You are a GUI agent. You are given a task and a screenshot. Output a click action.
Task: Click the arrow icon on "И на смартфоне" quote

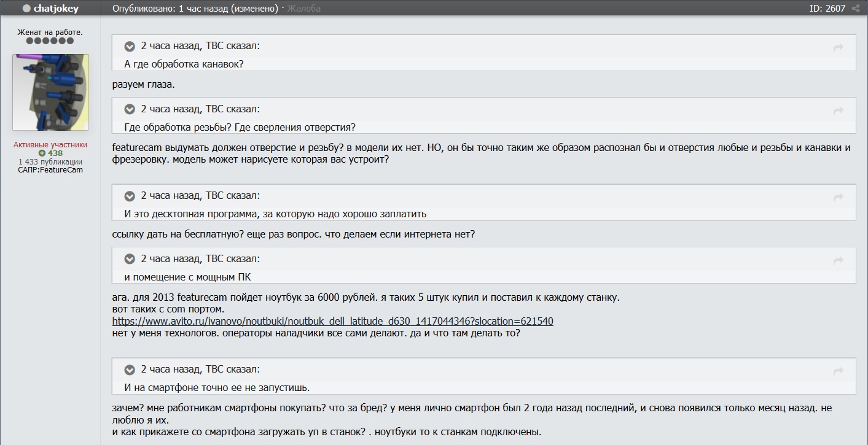[838, 371]
